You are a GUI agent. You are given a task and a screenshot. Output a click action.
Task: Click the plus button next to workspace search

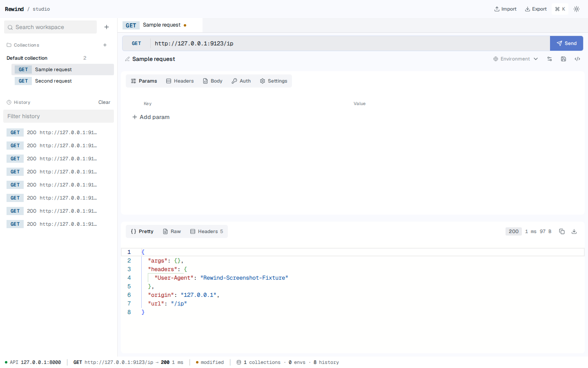point(107,27)
